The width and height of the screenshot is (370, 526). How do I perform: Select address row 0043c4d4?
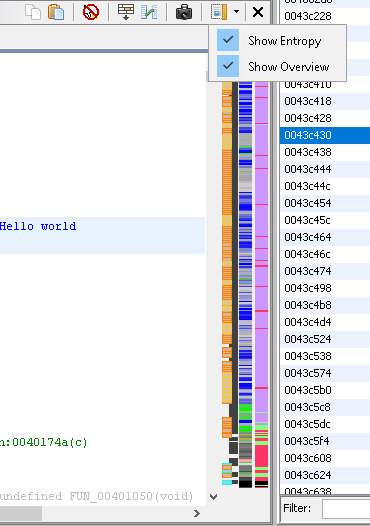click(325, 322)
